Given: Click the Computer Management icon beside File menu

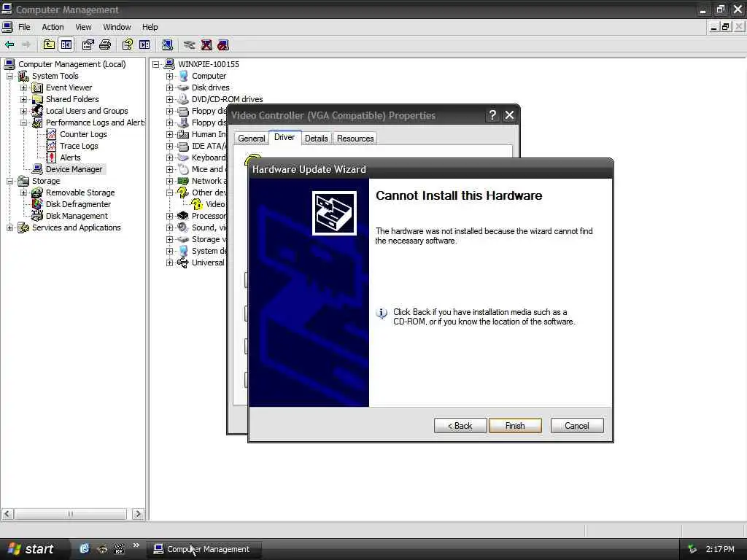Looking at the screenshot, I should 7,27.
